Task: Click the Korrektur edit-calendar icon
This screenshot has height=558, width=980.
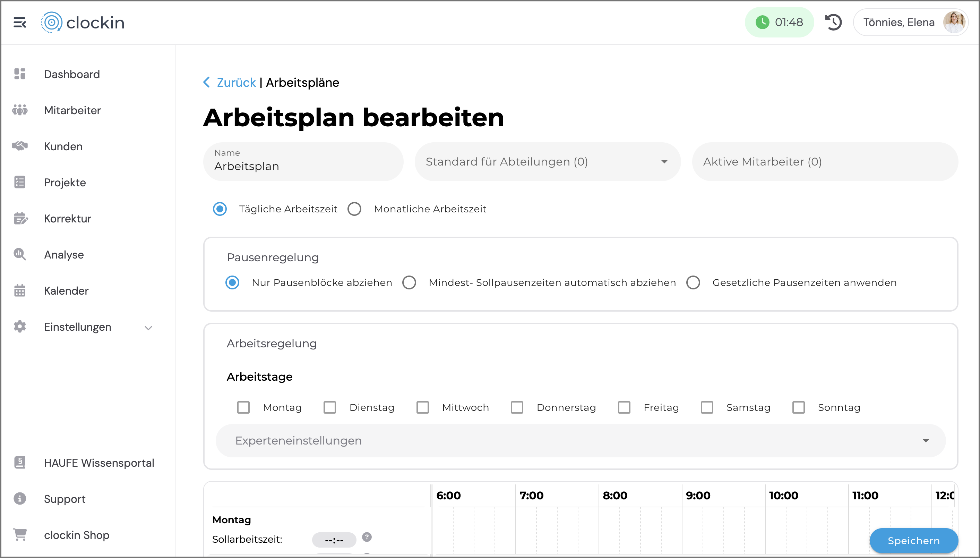Action: [20, 219]
